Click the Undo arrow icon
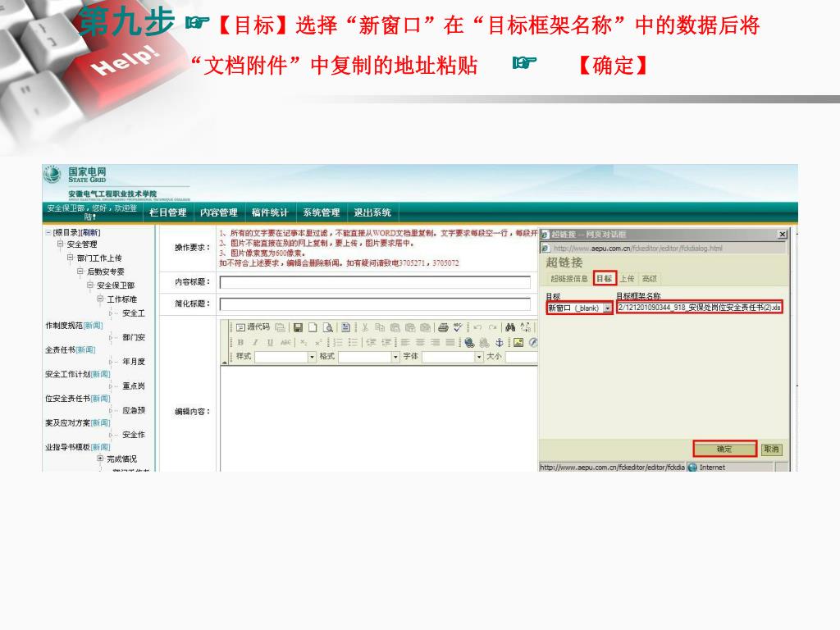Screen dimensions: 840x630 coord(477,327)
